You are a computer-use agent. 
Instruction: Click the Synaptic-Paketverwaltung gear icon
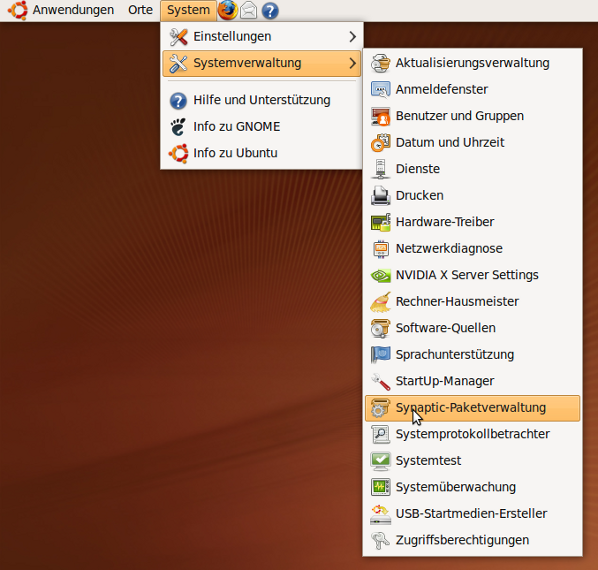(x=380, y=408)
